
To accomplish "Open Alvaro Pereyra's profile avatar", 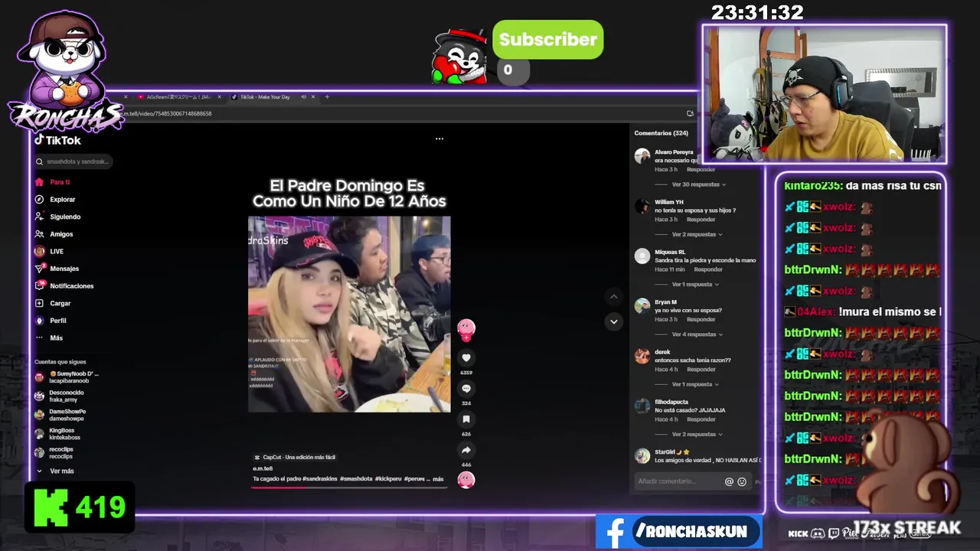I will point(642,156).
